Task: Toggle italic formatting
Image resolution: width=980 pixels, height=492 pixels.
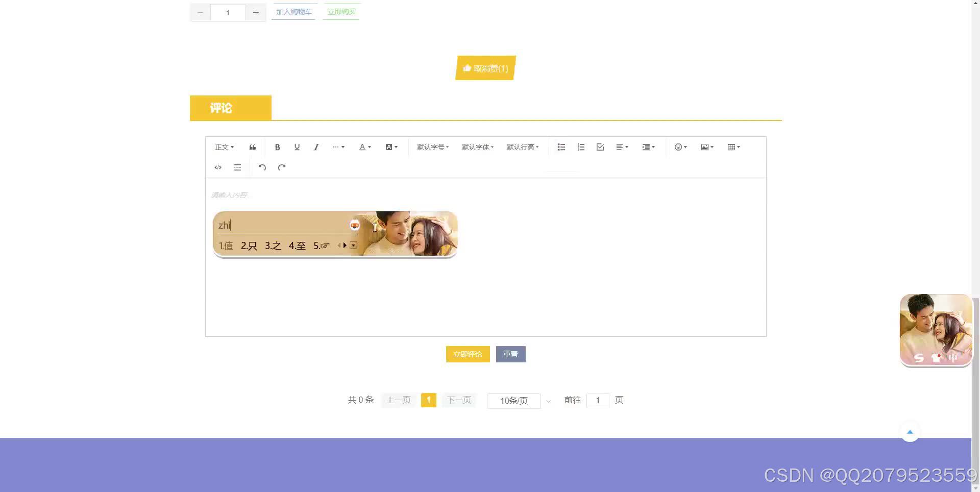Action: [316, 147]
